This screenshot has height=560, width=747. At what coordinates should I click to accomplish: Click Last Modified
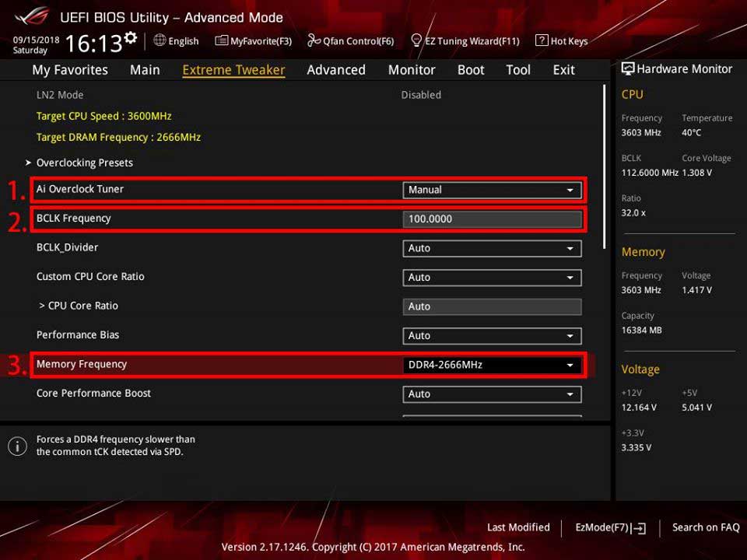point(518,527)
